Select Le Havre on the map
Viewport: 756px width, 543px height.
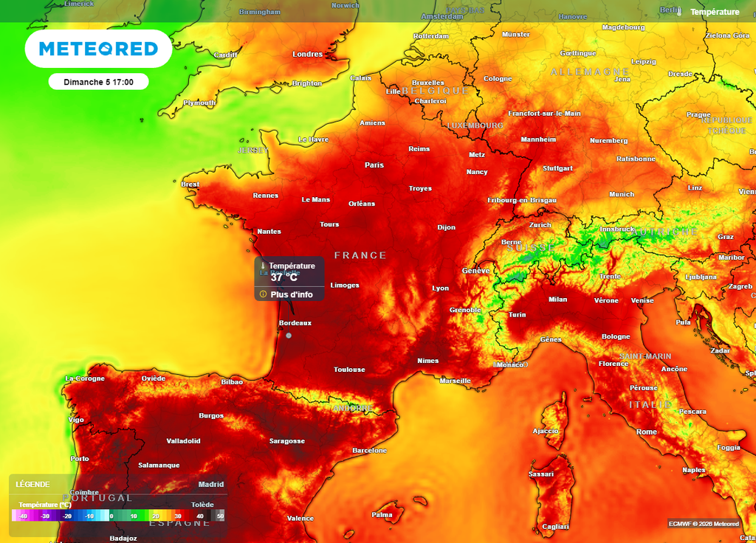click(x=313, y=139)
